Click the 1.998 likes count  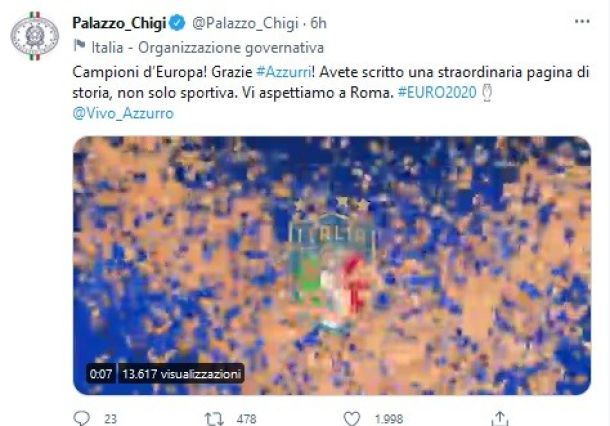tap(389, 419)
